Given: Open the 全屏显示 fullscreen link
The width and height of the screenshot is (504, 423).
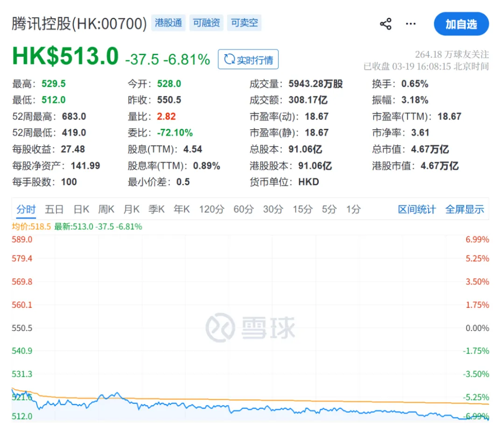Looking at the screenshot, I should (x=464, y=210).
